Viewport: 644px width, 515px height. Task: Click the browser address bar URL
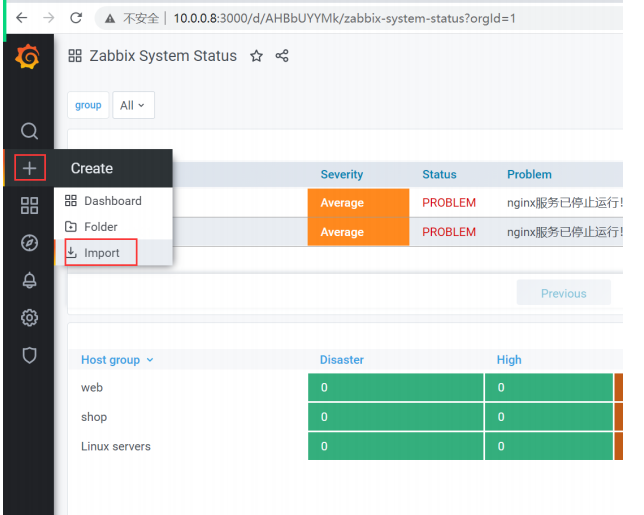tap(344, 18)
